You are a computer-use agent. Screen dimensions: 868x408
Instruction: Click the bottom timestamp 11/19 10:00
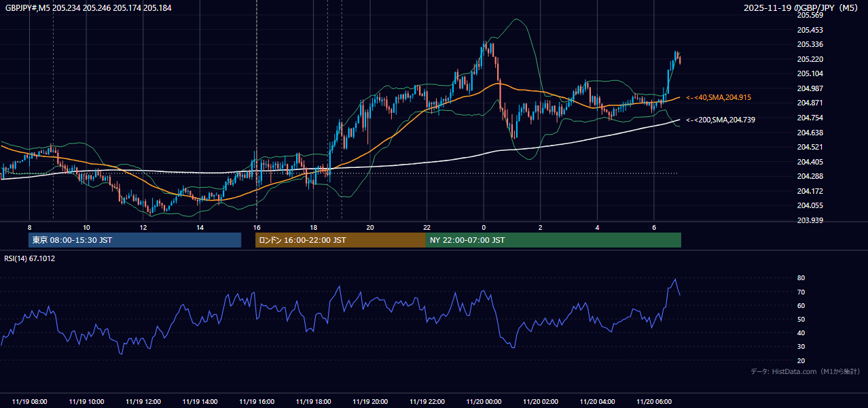point(86,402)
